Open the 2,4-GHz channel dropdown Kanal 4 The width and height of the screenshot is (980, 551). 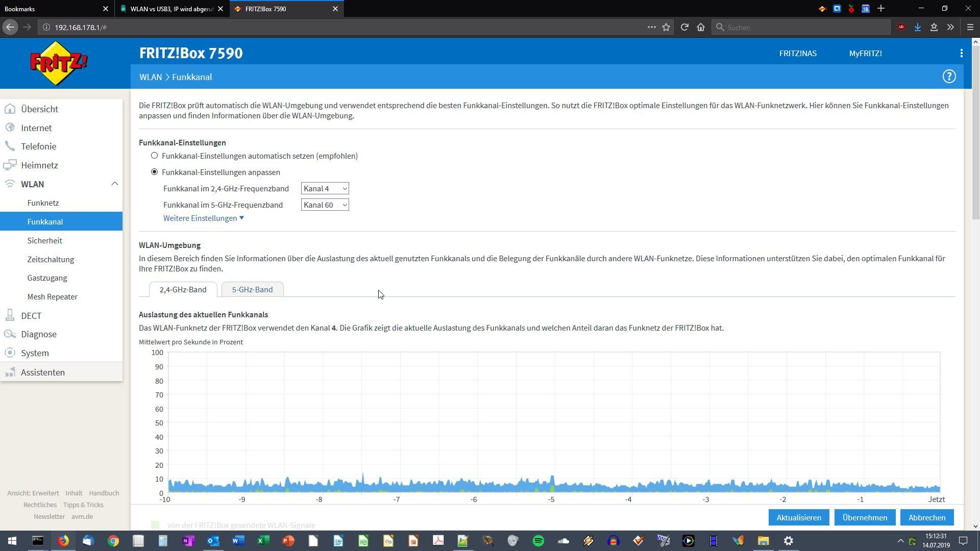click(325, 189)
